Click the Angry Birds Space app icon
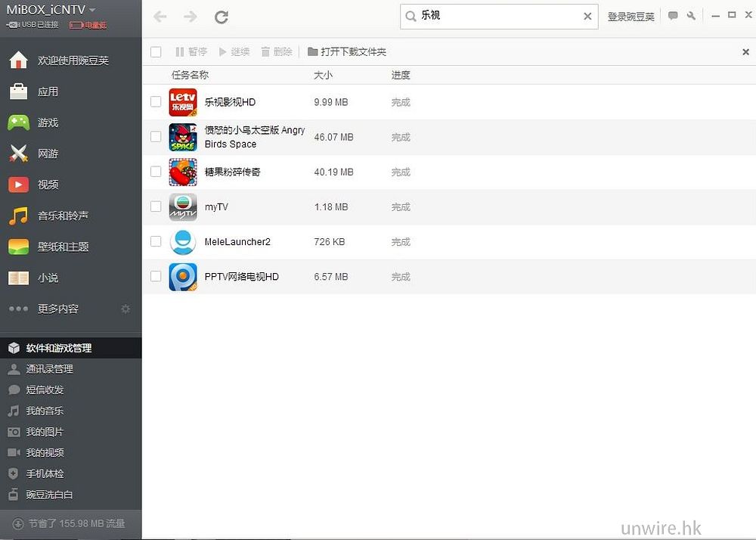Screen dimensions: 756x540 point(183,137)
